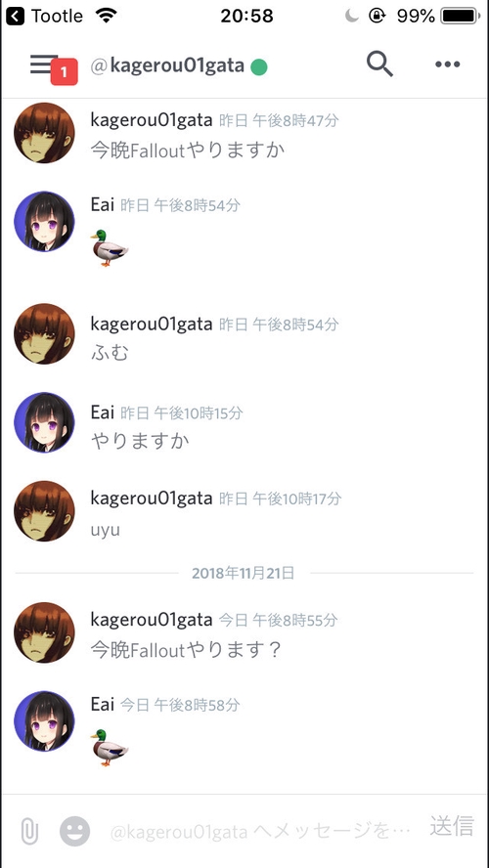Screen dimensions: 489x868
Task: Tap the battery icon in status bar
Action: pos(459,16)
